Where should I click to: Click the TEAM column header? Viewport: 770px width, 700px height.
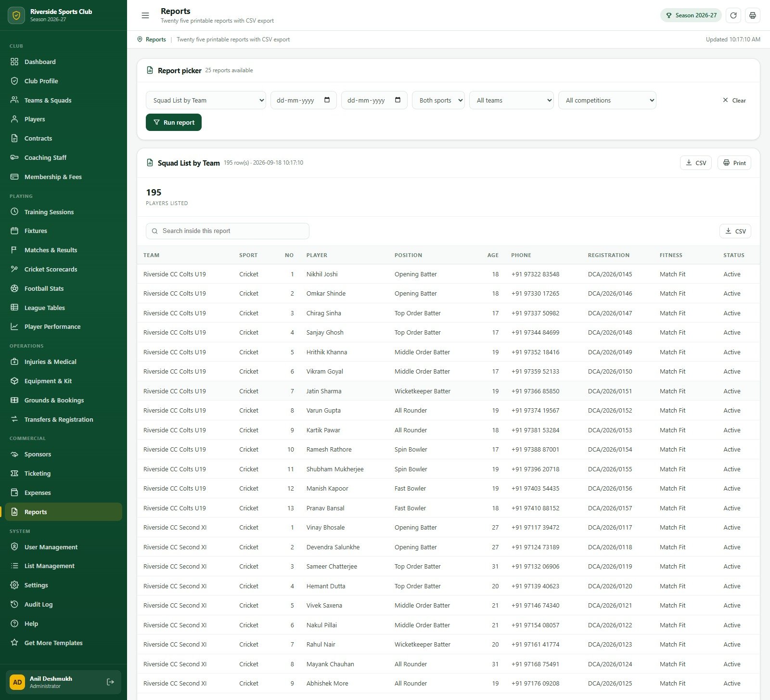(151, 255)
